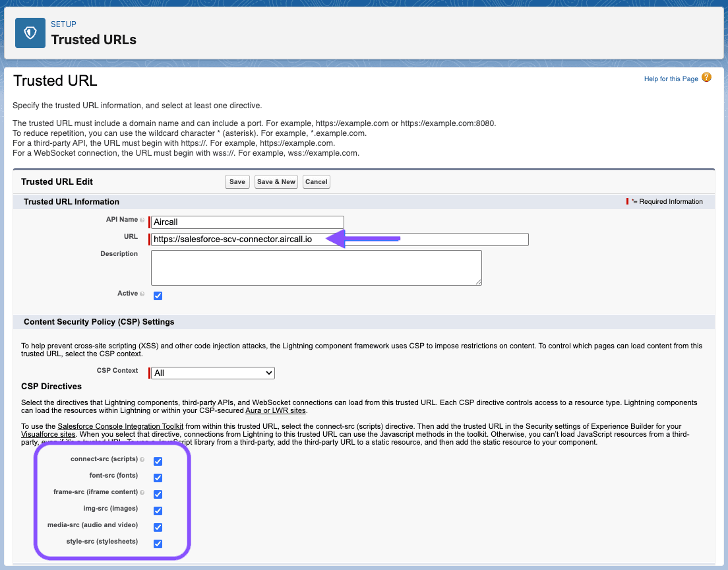The height and width of the screenshot is (570, 728).
Task: Toggle the media-src (audio and video) checkbox
Action: (158, 527)
